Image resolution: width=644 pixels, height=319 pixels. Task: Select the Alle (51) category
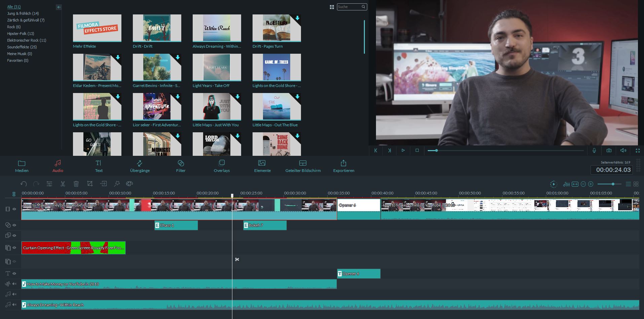pyautogui.click(x=14, y=7)
